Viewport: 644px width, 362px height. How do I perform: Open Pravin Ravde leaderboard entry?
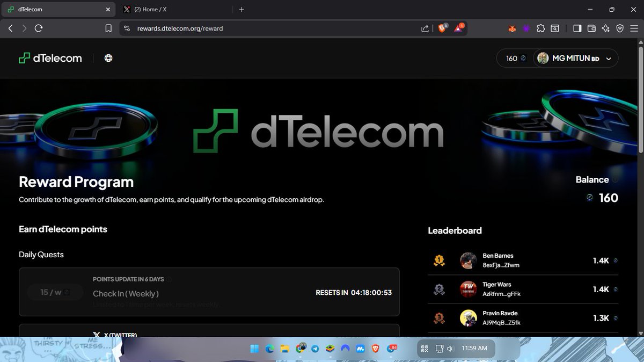[523, 318]
